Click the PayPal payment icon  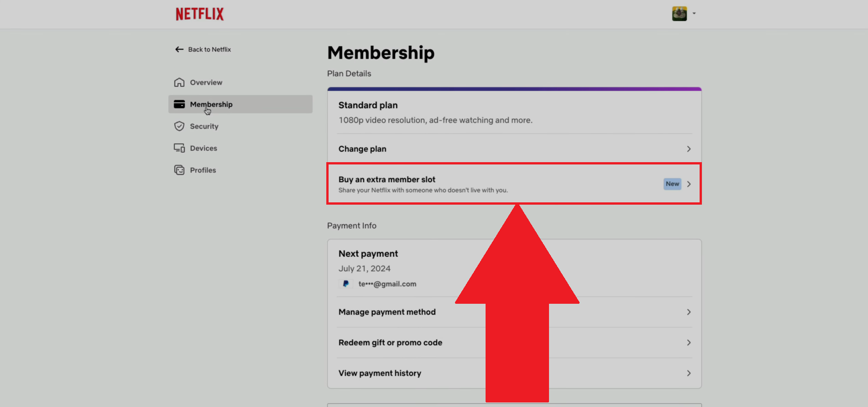[x=346, y=284]
